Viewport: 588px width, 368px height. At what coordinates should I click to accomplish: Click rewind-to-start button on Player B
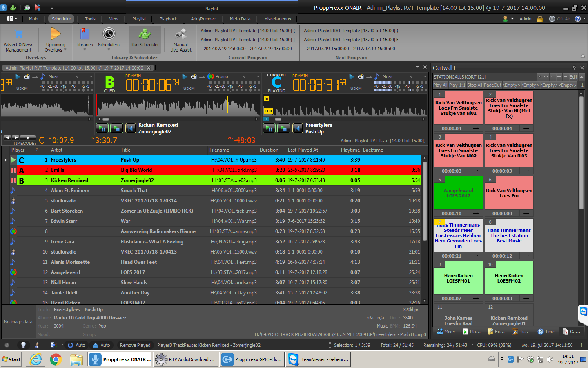(131, 128)
